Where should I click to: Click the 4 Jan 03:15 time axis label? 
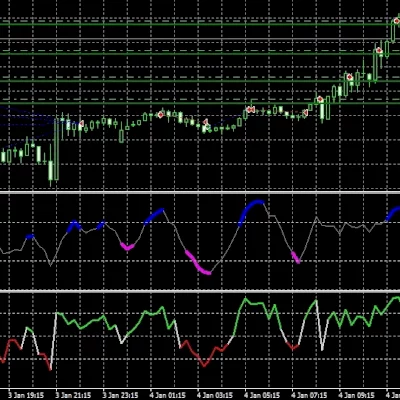tap(215, 395)
